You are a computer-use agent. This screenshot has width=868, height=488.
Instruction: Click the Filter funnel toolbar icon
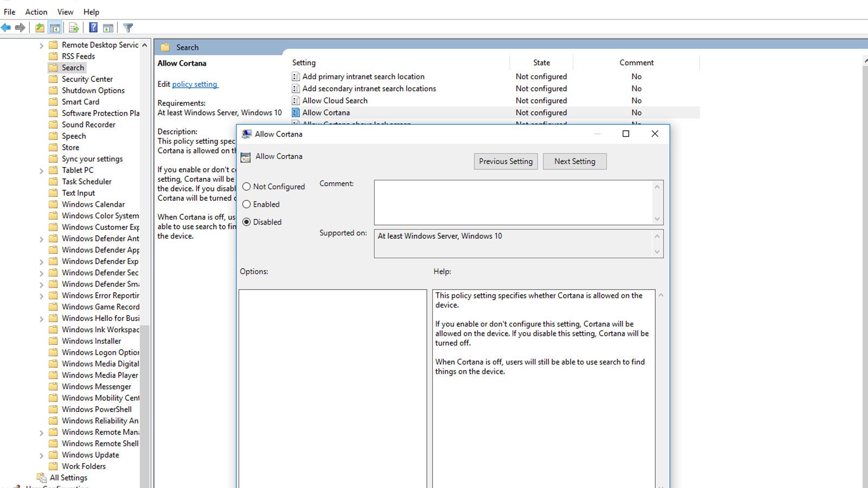pyautogui.click(x=128, y=28)
